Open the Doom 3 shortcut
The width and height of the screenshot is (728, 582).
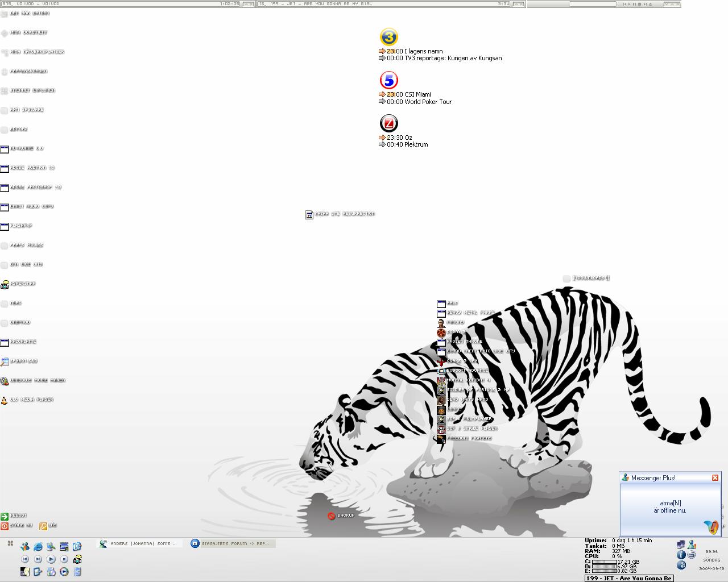[x=452, y=332]
